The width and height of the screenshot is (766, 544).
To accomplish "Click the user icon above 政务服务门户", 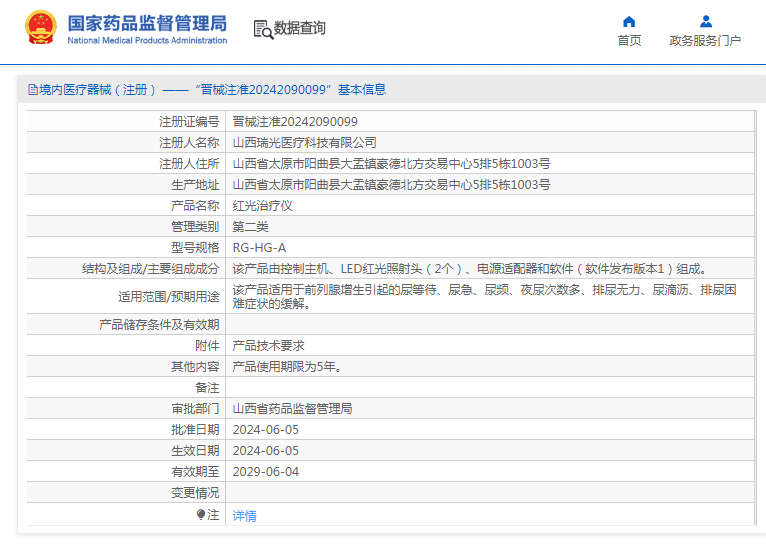I will 705,21.
